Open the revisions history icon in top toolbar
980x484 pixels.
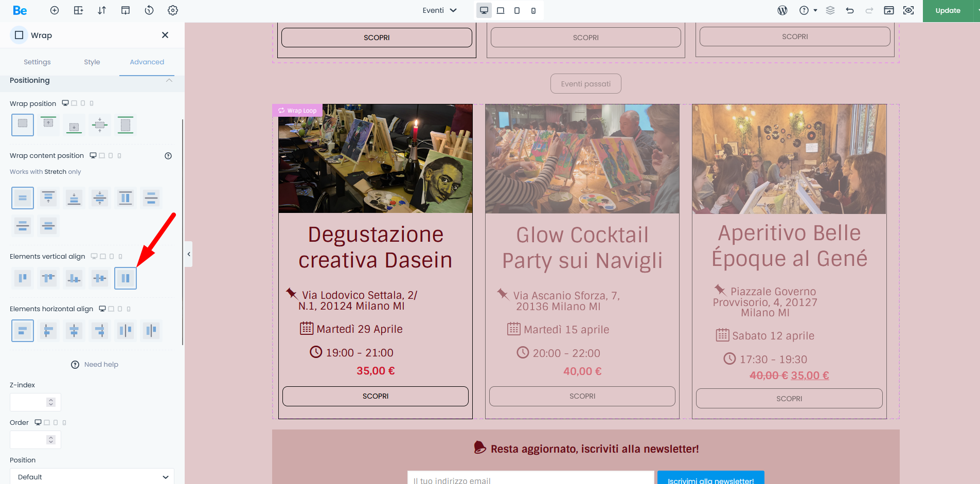(149, 10)
